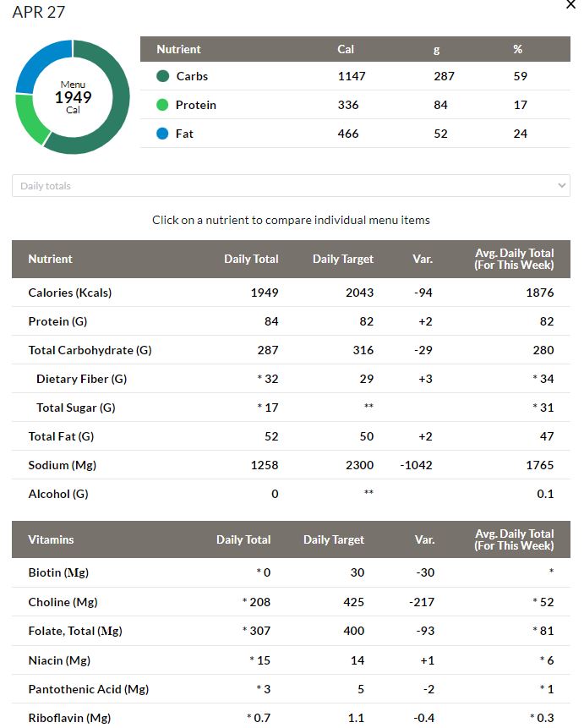Compare menu items for Protein (G)

coord(291,321)
